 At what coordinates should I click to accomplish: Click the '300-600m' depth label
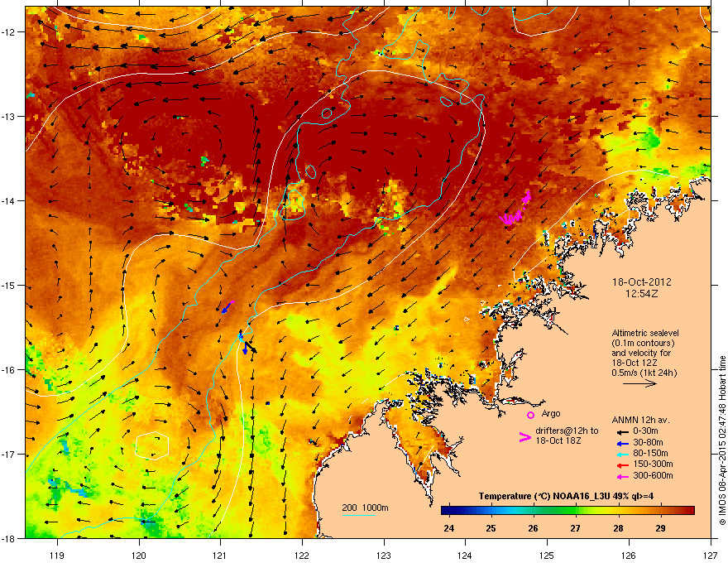[x=653, y=476]
